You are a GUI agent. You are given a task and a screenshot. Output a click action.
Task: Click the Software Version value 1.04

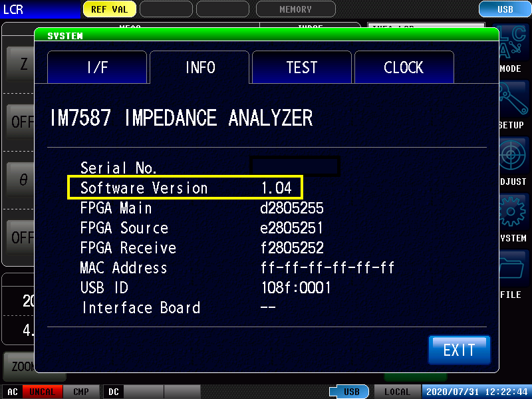277,188
